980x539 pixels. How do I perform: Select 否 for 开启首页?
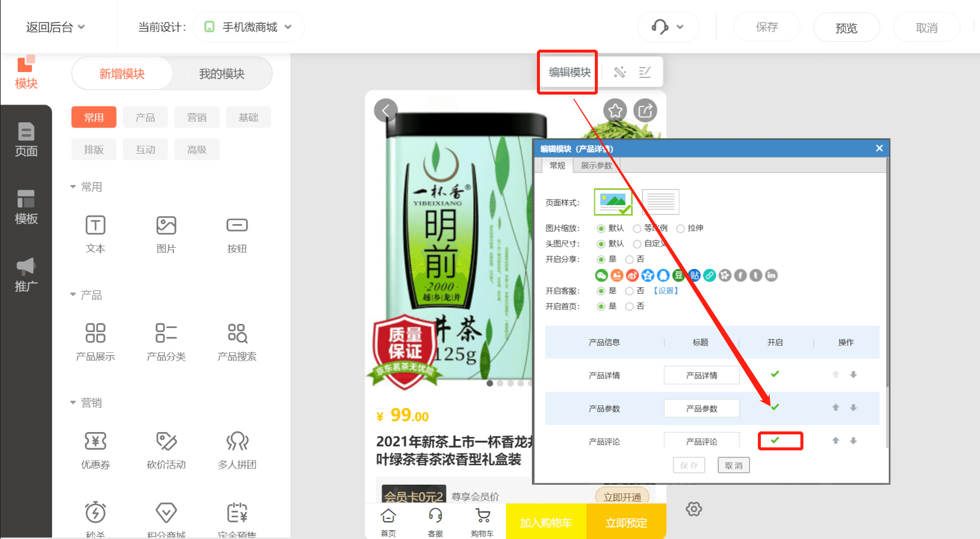coord(629,306)
